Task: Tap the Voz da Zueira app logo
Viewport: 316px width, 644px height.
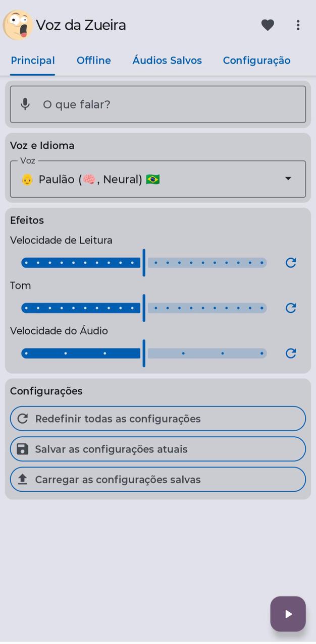Action: tap(17, 25)
